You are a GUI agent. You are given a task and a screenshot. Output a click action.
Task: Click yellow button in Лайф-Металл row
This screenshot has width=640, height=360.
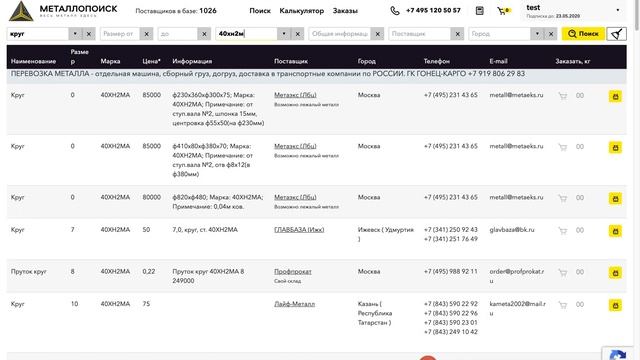pyautogui.click(x=616, y=305)
